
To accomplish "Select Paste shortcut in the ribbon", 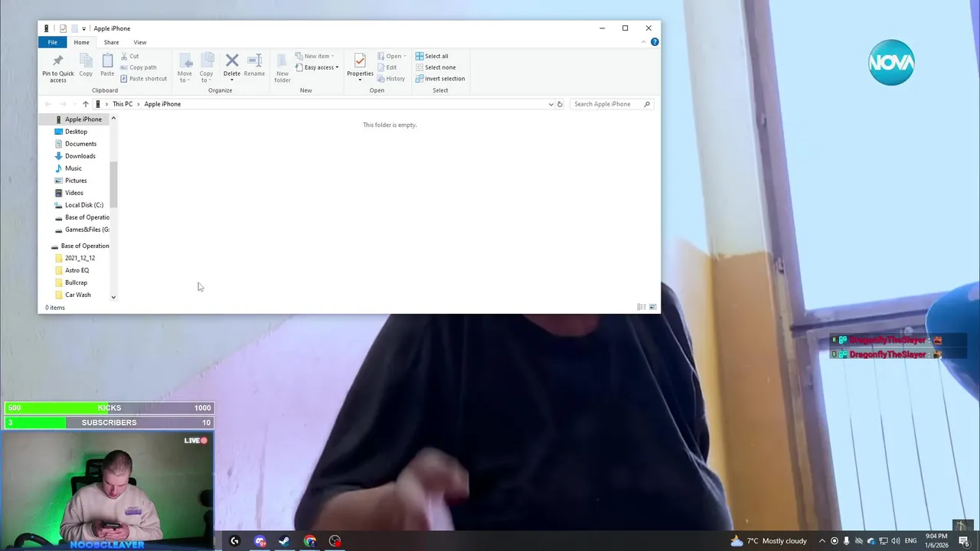I will (143, 79).
